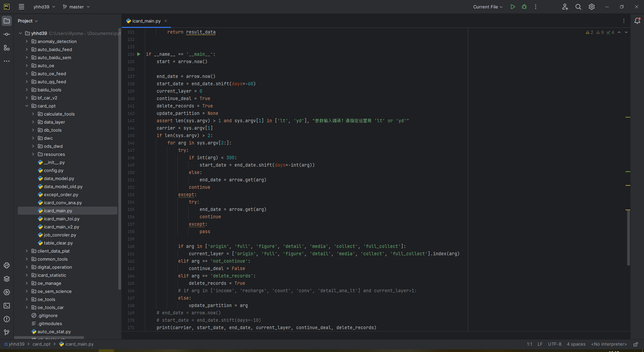The width and height of the screenshot is (644, 352).
Task: Jump to the top green stripe marker
Action: [x=628, y=117]
